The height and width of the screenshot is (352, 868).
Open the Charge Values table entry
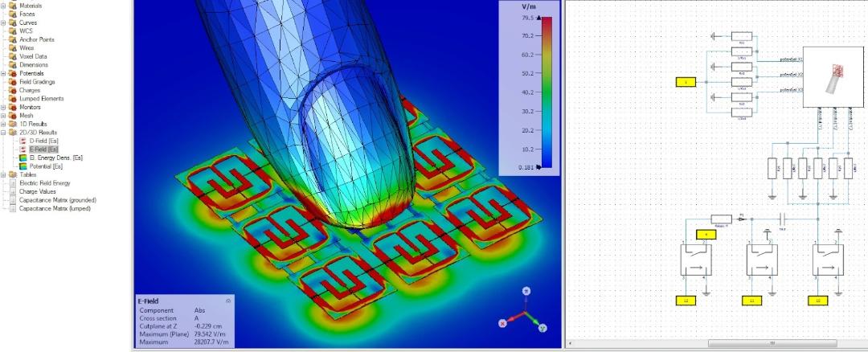(38, 191)
